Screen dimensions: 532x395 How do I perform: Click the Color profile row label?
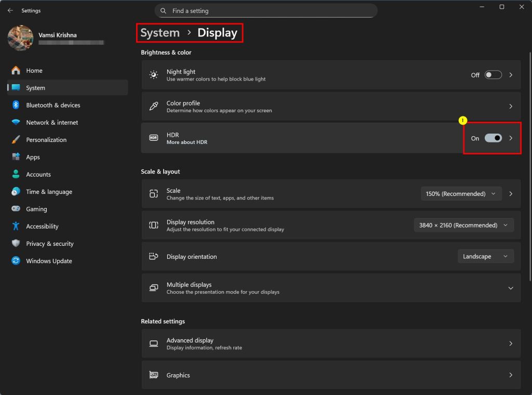point(183,103)
